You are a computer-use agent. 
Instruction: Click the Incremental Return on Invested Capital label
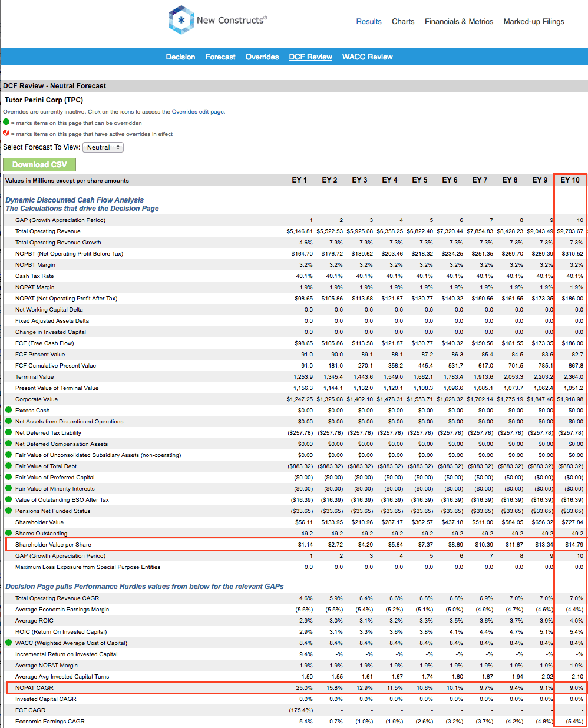pyautogui.click(x=67, y=654)
